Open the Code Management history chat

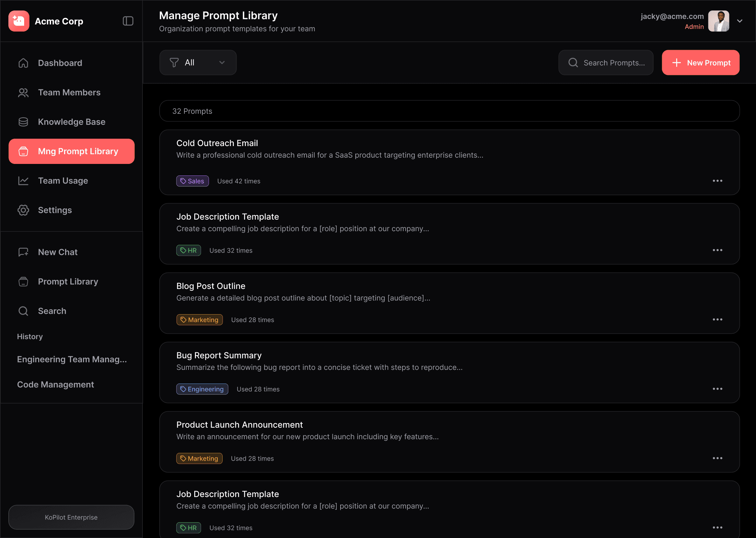coord(56,385)
